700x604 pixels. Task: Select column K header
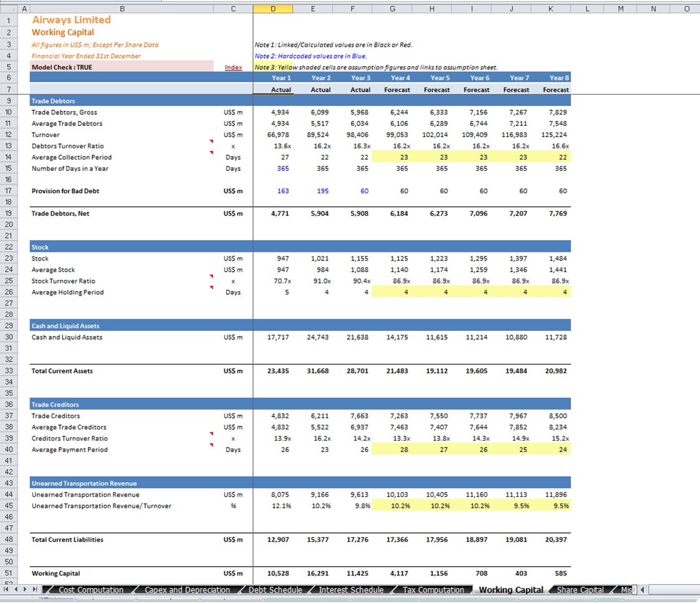551,9
